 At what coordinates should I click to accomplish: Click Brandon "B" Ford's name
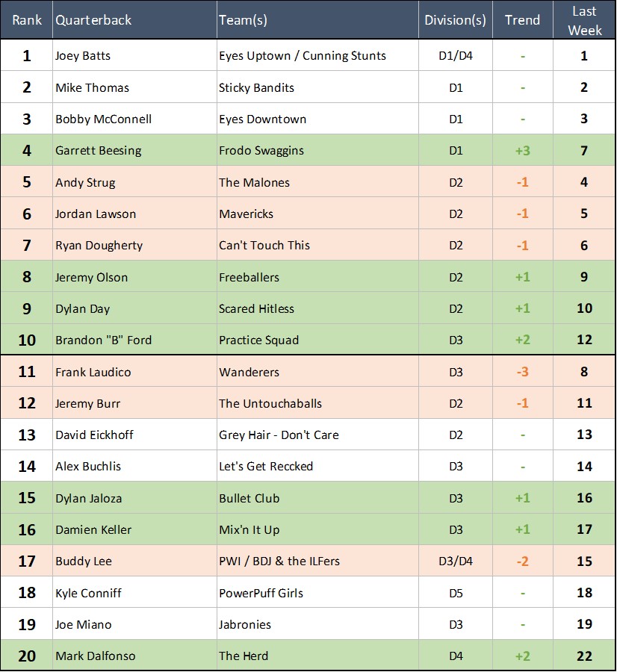[103, 340]
